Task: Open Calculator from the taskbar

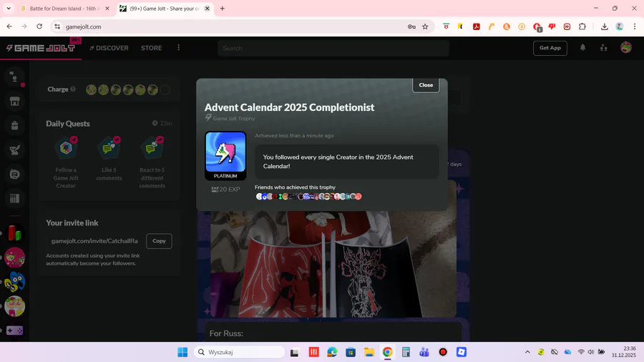Action: click(x=406, y=352)
